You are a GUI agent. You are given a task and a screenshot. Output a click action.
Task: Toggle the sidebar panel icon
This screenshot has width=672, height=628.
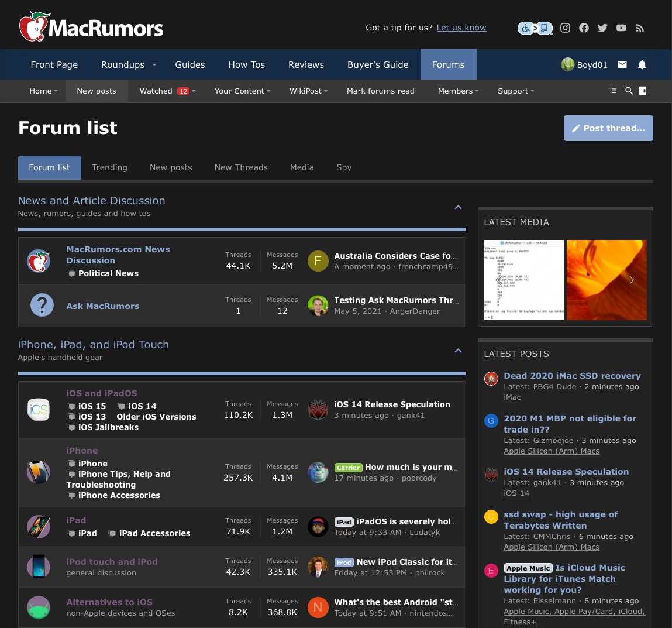point(643,91)
